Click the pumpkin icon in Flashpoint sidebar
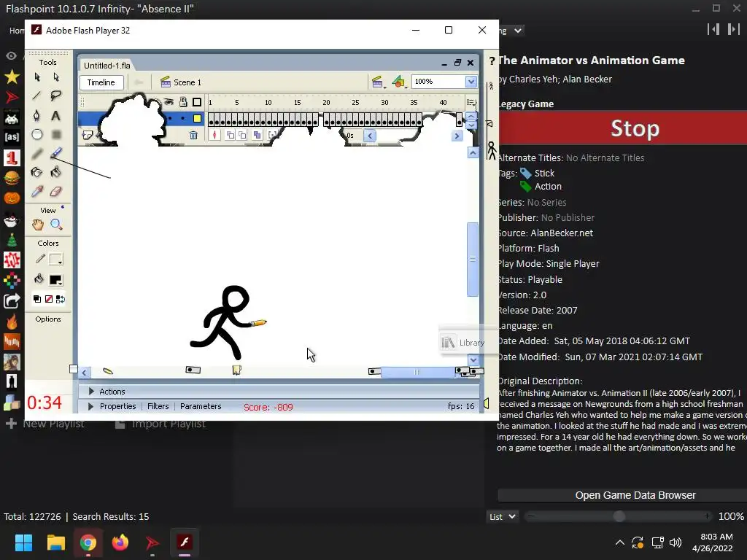747x560 pixels. tap(12, 198)
